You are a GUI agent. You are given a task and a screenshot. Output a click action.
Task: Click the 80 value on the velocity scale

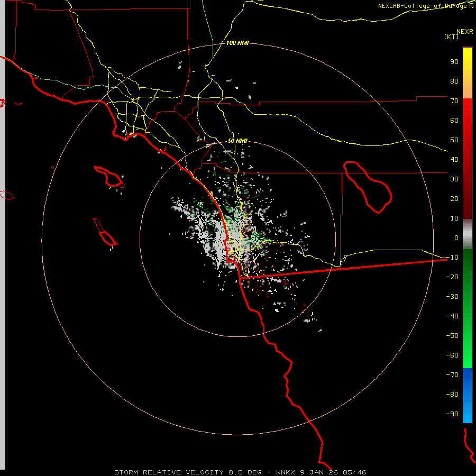tap(454, 81)
